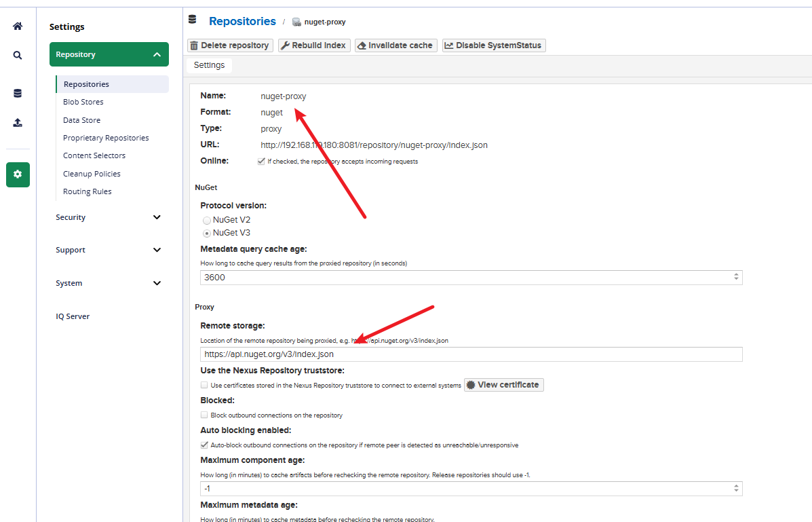
Task: Click the 'nuget' format value
Action: [x=271, y=113]
